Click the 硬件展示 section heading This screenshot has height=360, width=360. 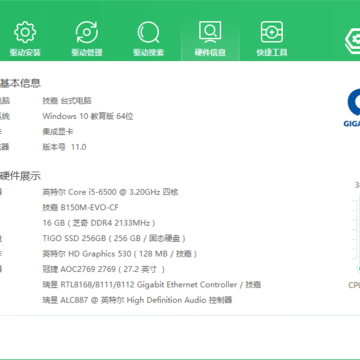click(20, 176)
